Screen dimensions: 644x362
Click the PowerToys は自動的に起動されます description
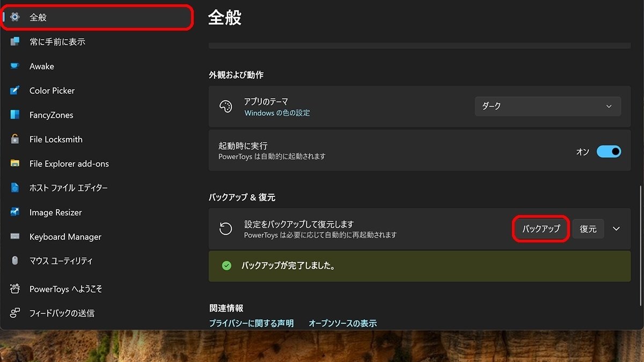(272, 157)
